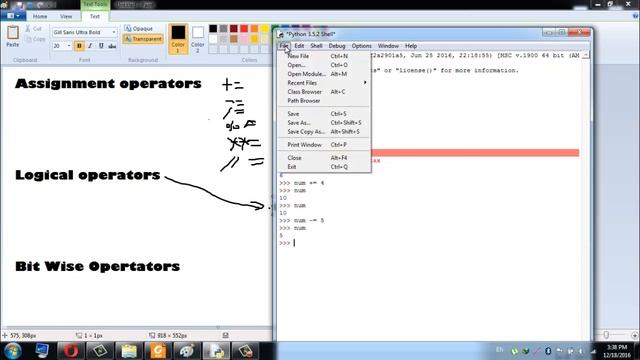Click Paint's zoom slider handle in the status bar
Screen dimensions: 640x360
[606, 335]
